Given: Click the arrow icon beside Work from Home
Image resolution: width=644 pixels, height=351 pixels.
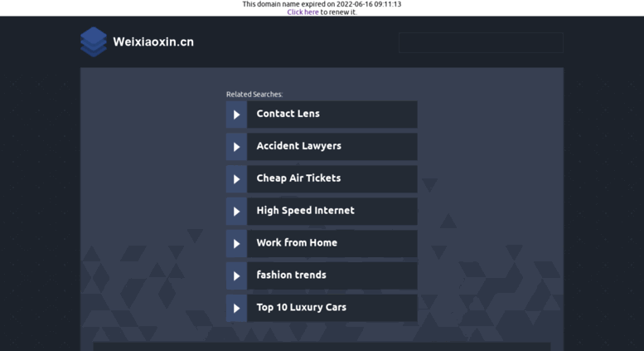Looking at the screenshot, I should point(236,244).
